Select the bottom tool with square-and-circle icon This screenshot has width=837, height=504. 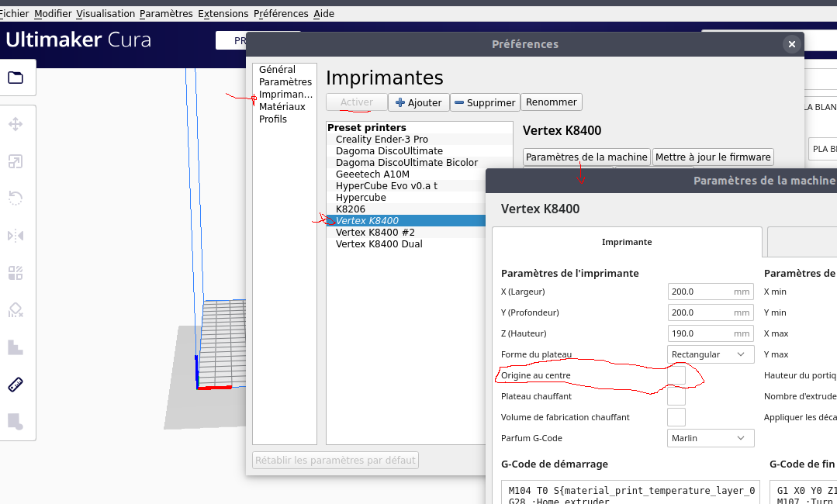coord(16,421)
